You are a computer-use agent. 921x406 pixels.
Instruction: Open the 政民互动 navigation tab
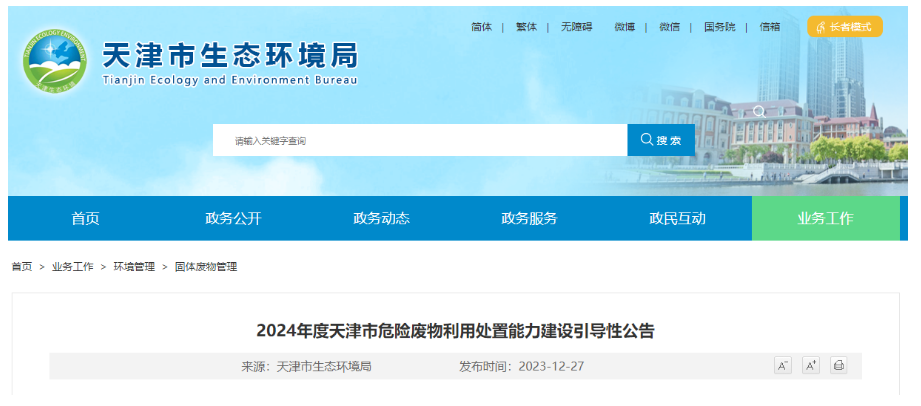click(x=677, y=219)
